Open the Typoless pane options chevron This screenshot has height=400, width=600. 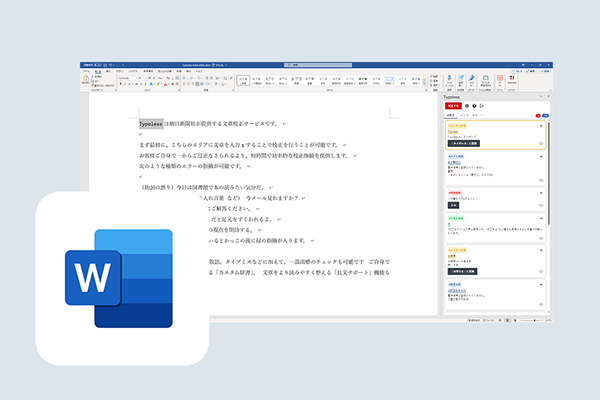541,96
